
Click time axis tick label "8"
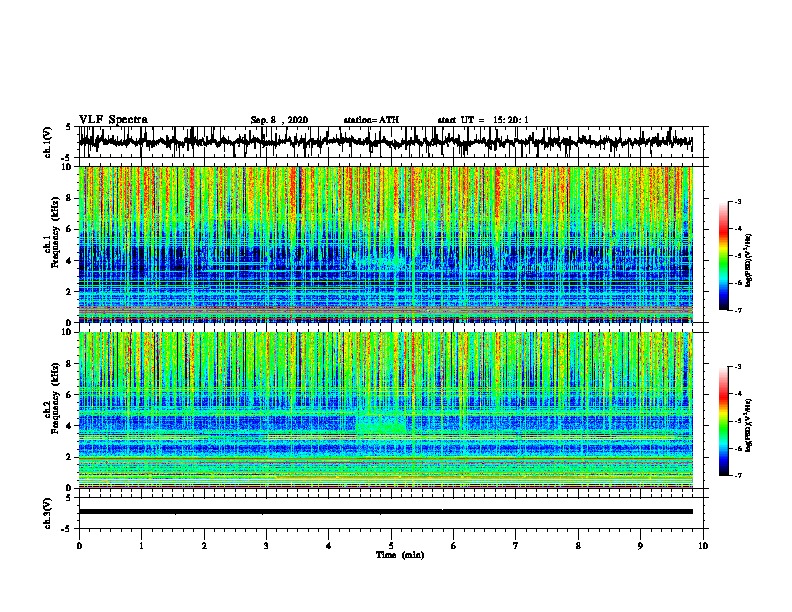coord(578,545)
